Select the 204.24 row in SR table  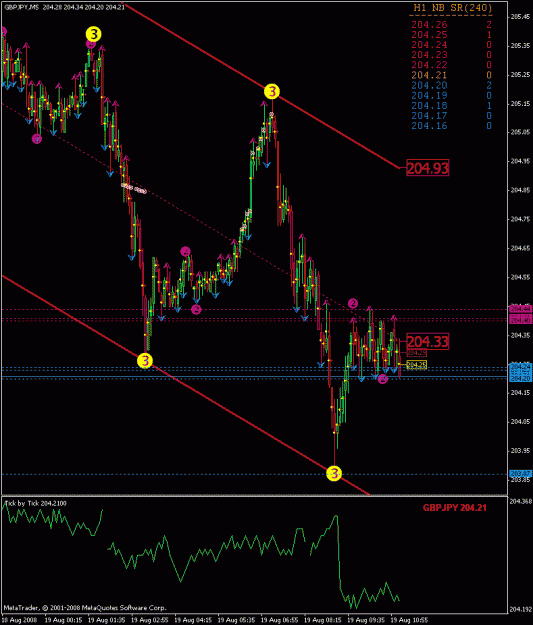(451, 45)
